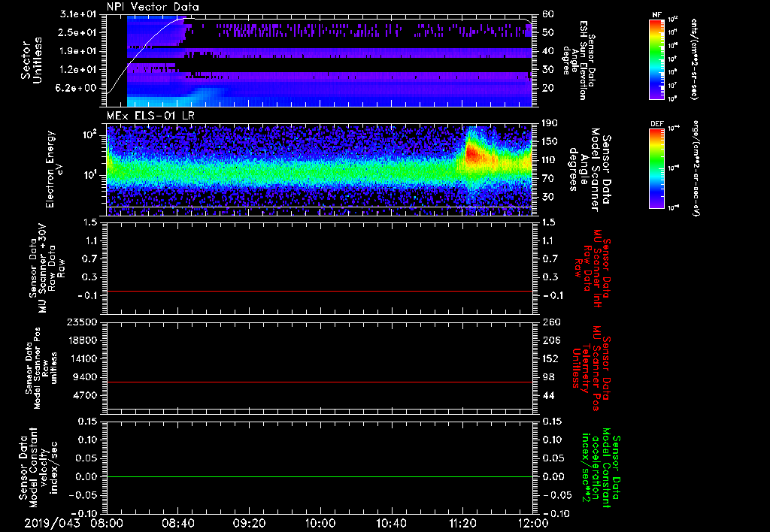Click the red 'MU Scanner Pos Telemetry' title
This screenshot has height=532, width=770.
tap(591, 368)
